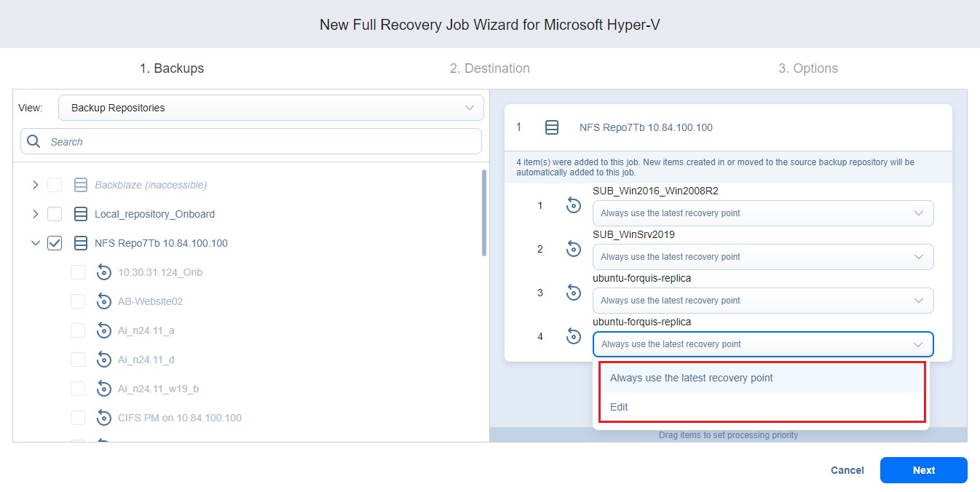Uncheck the NFS Repo7Tb 10.84.100.100 checkbox

click(55, 243)
